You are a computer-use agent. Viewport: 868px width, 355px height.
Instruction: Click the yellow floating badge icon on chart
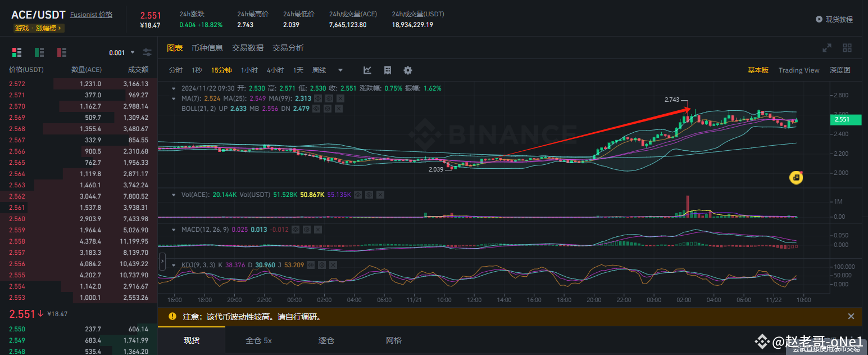(796, 178)
